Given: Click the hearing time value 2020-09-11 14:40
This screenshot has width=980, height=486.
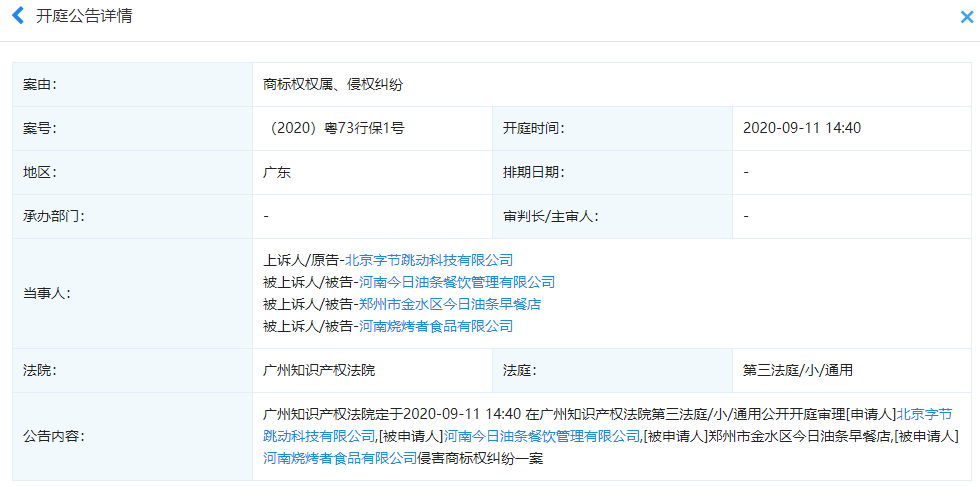Looking at the screenshot, I should [802, 128].
